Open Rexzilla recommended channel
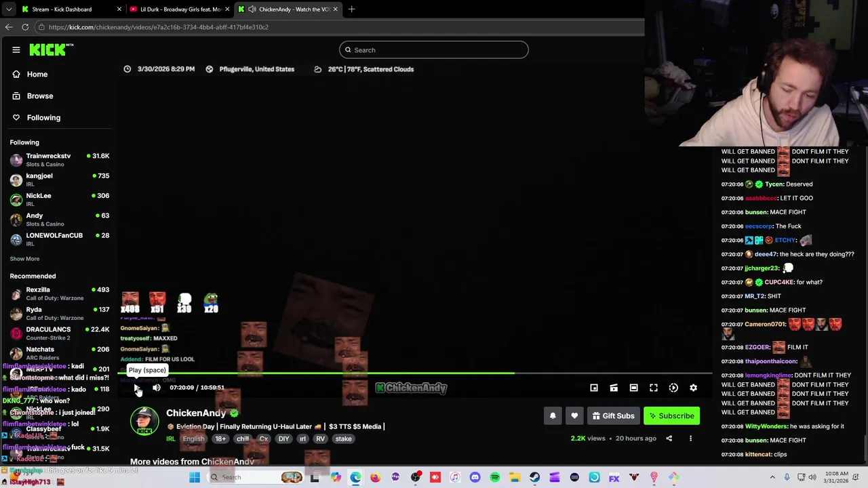 (60, 293)
